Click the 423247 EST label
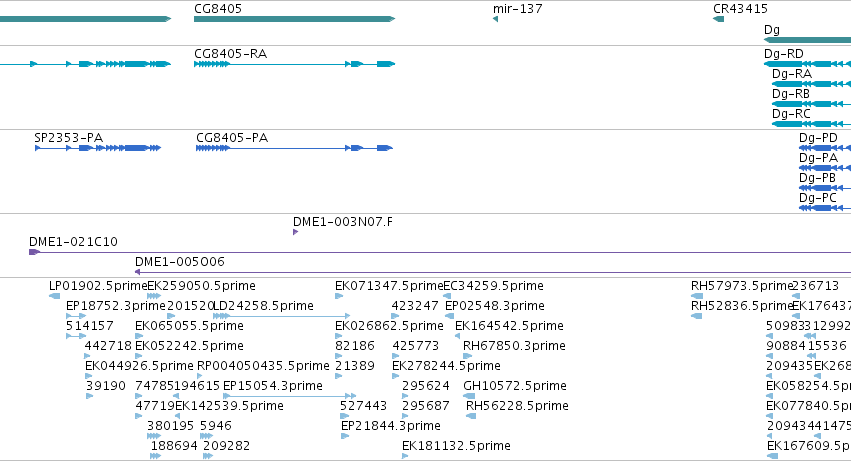Image resolution: width=851 pixels, height=461 pixels. coord(415,306)
